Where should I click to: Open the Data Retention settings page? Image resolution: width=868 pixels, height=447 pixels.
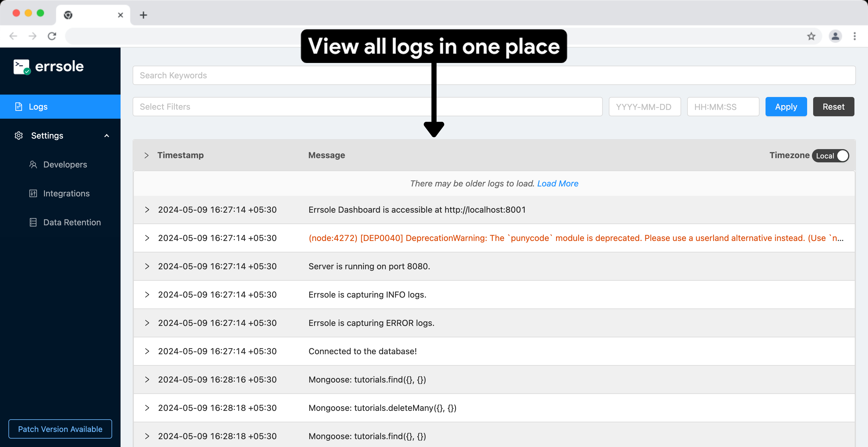click(72, 222)
